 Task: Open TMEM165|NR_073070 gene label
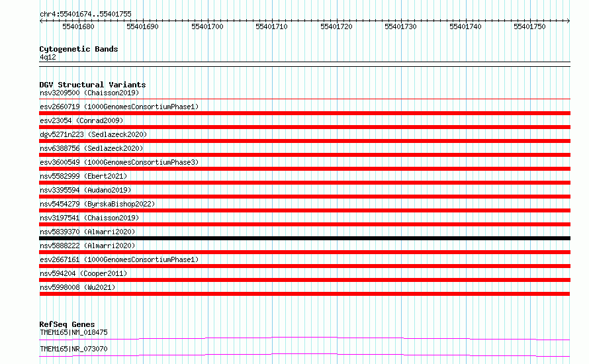[73, 349]
